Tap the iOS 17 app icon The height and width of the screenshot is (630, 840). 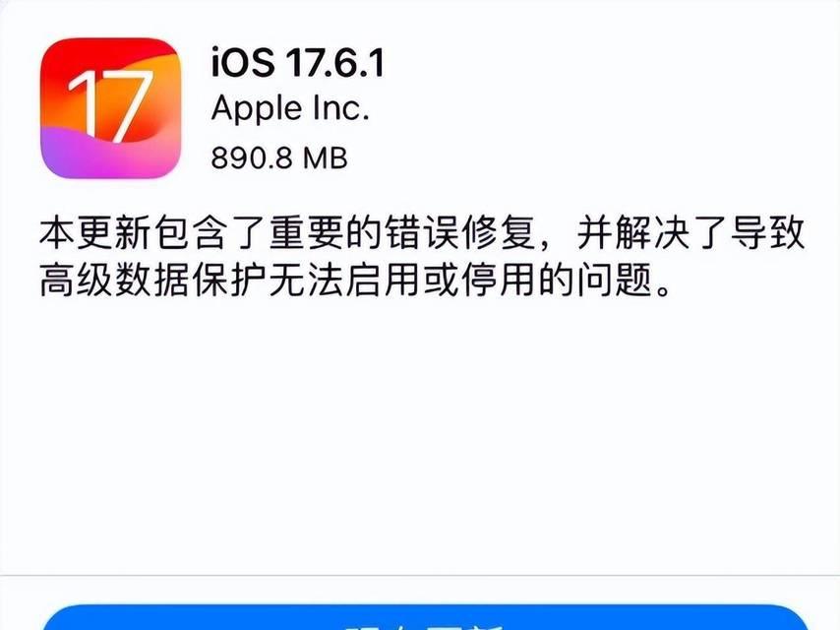111,107
